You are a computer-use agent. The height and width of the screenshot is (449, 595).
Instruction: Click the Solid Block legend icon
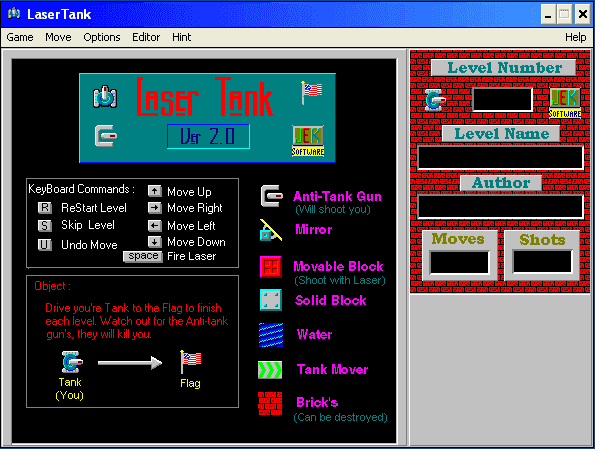point(271,300)
